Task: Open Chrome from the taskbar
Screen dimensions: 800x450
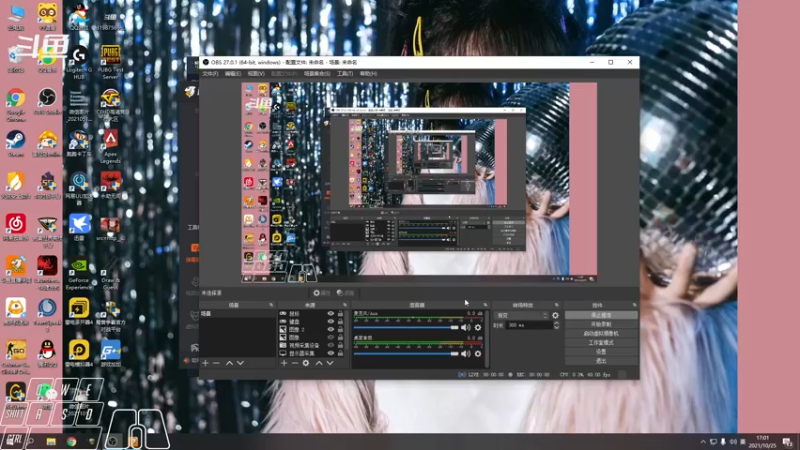Action: click(71, 441)
